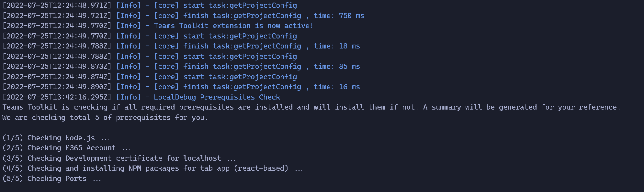This screenshot has width=644, height=192.
Task: Click the 12:24:49.873Z timestamp
Action: (x=57, y=67)
